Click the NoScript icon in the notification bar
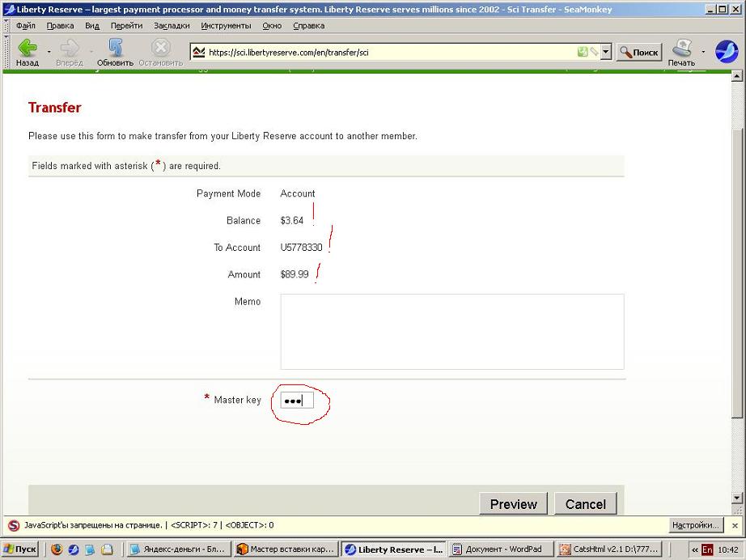The height and width of the screenshot is (560, 746). (14, 525)
